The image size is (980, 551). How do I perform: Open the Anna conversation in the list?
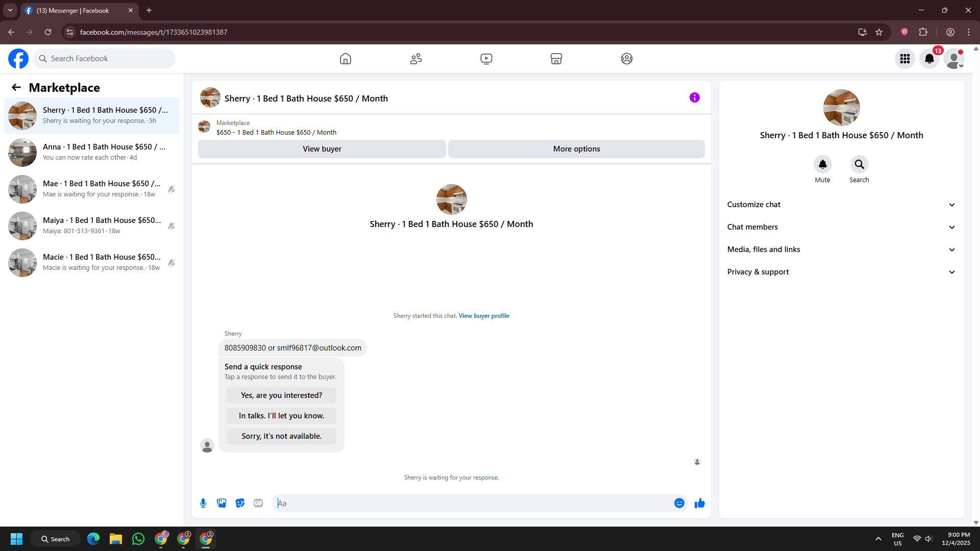point(92,152)
